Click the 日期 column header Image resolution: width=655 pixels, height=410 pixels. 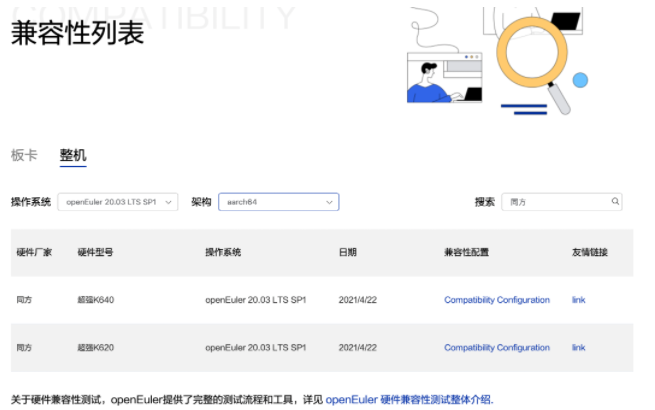coord(348,252)
